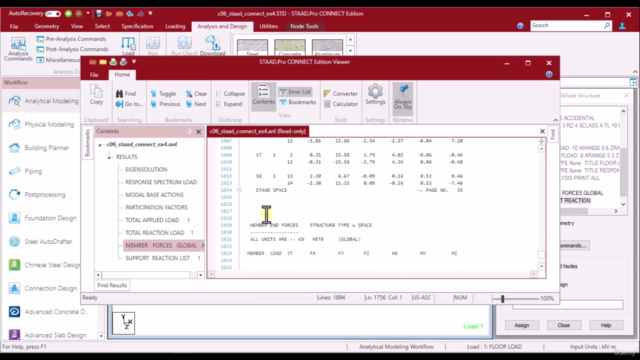Select the Concrete material thumbnail
Image resolution: width=640 pixels, height=360 pixels.
coord(290,47)
